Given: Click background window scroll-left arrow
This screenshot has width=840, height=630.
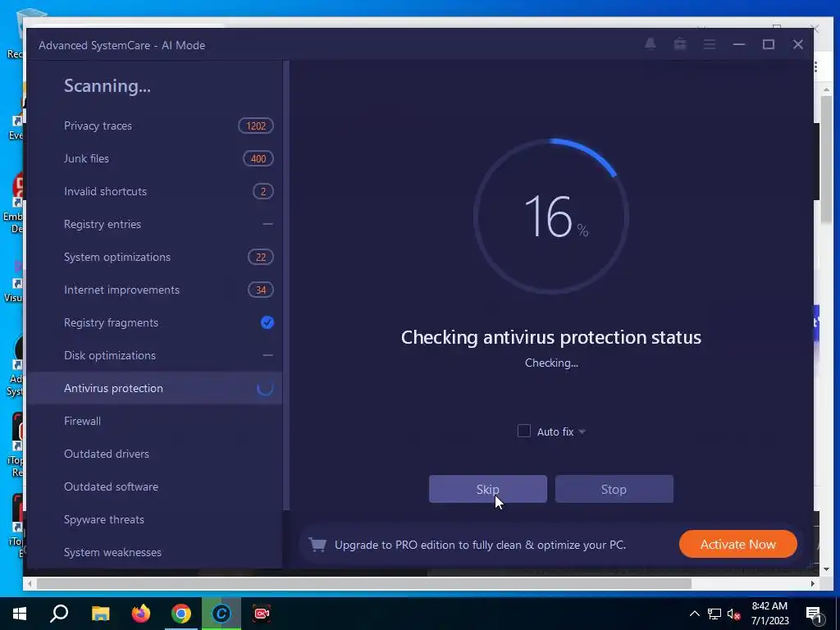Looking at the screenshot, I should coord(30,583).
